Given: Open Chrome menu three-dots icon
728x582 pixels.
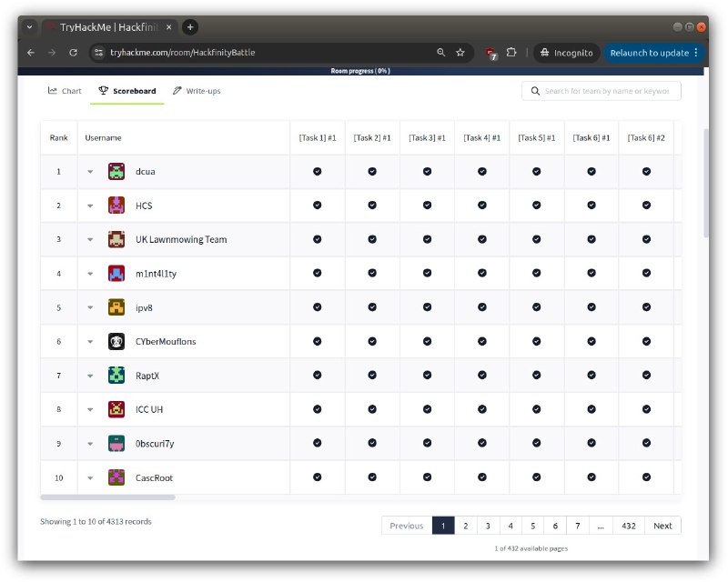Looking at the screenshot, I should click(696, 53).
